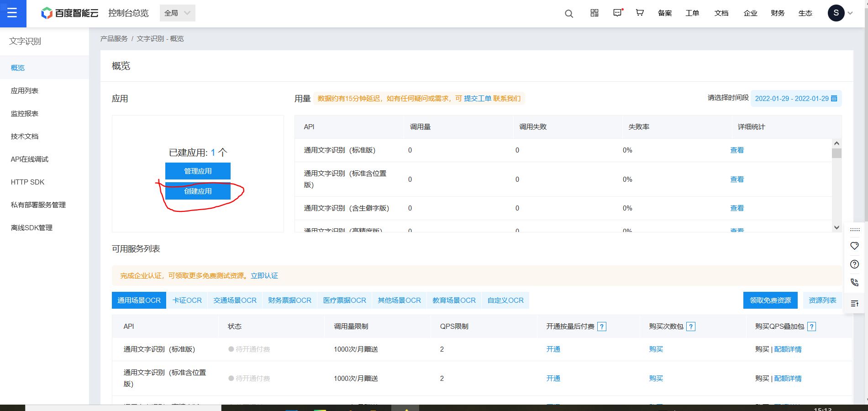Image resolution: width=868 pixels, height=411 pixels.
Task: Click 配额详情 in 标准版 row
Action: tap(788, 349)
